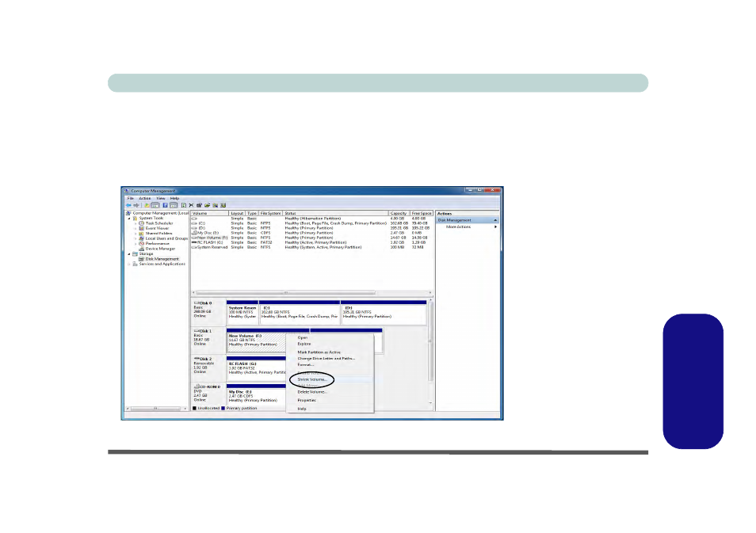Sort by the Volume column header
This screenshot has width=756, height=533.
(x=210, y=213)
